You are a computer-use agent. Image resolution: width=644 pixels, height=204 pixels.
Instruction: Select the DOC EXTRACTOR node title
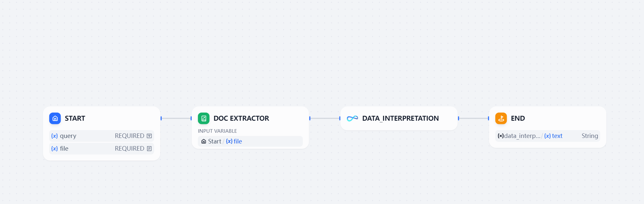click(x=241, y=118)
